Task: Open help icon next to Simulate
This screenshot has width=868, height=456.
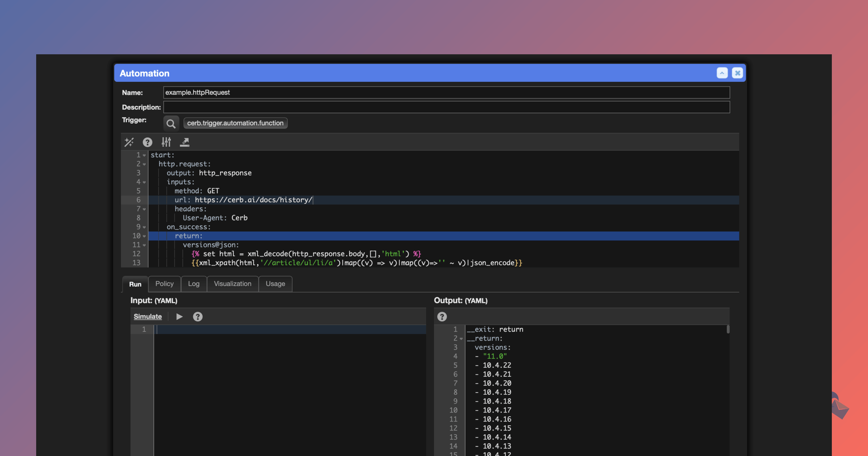Action: pyautogui.click(x=197, y=317)
